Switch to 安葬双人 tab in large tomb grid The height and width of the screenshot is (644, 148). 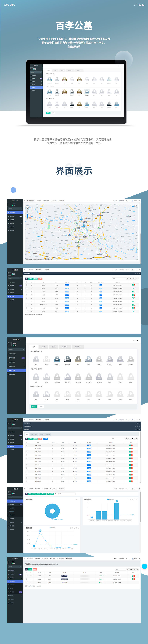(78, 347)
